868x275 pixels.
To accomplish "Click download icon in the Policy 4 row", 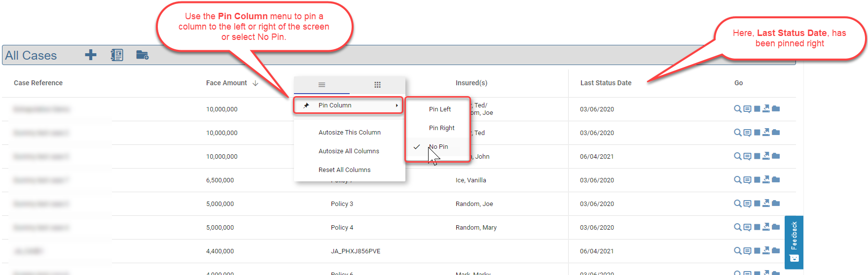I will point(766,227).
